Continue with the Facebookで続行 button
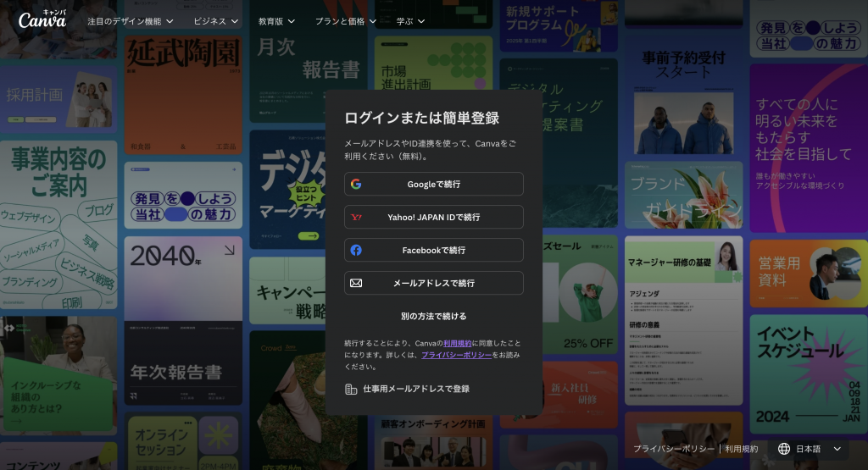The image size is (868, 470). tap(433, 251)
